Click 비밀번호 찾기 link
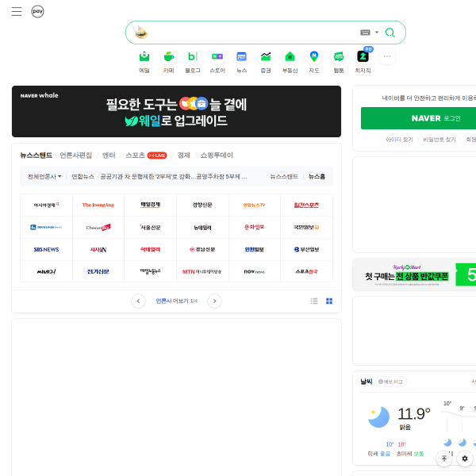The image size is (476, 476). point(440,140)
